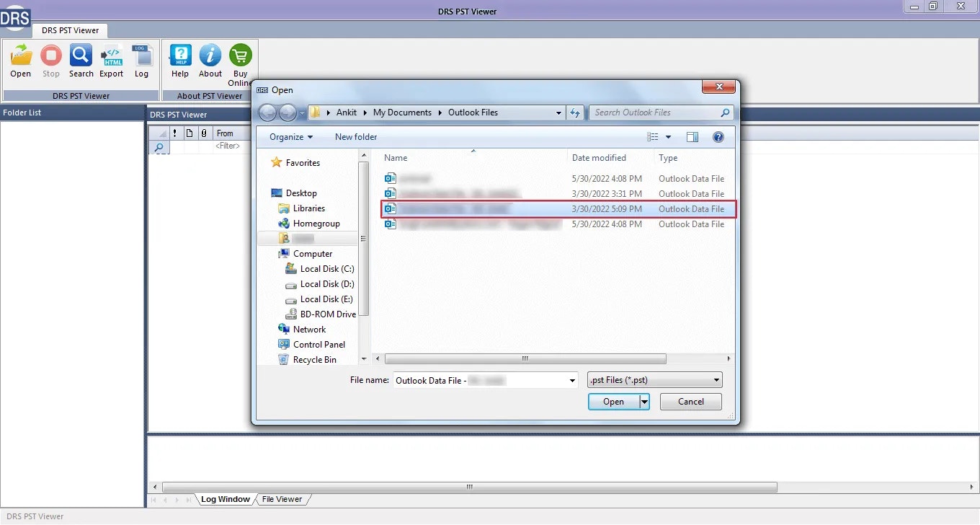
Task: Select Local Disk (C:)
Action: click(x=327, y=268)
